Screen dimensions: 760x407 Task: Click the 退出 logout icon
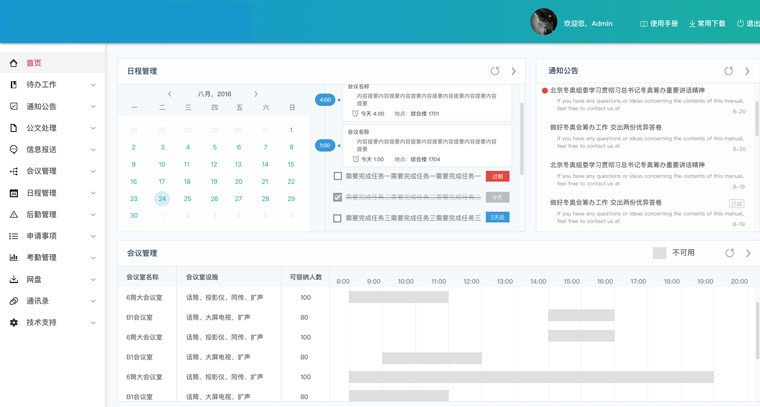coord(741,23)
